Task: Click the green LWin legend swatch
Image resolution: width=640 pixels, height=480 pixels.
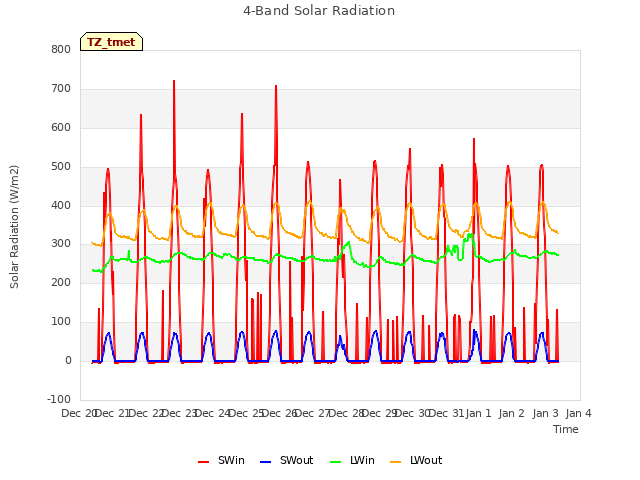Action: tap(335, 462)
